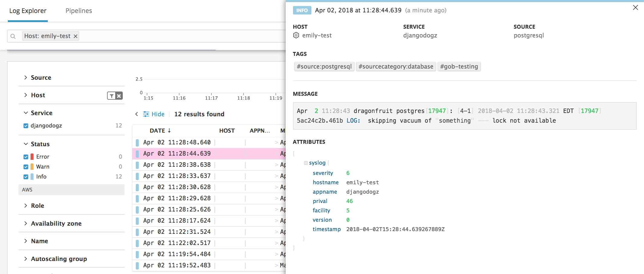Viewport: 644px width, 274px height.
Task: Click the hexagon host icon beside emily-test
Action: click(296, 35)
